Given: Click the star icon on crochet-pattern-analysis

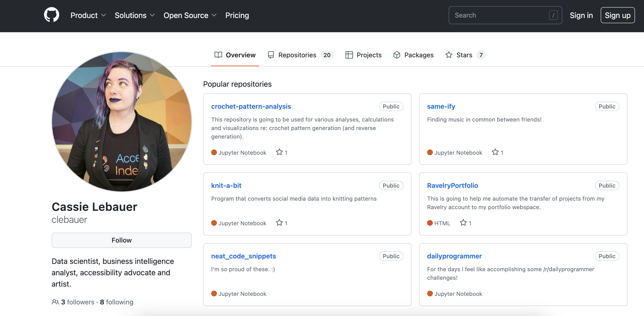Looking at the screenshot, I should pos(279,152).
